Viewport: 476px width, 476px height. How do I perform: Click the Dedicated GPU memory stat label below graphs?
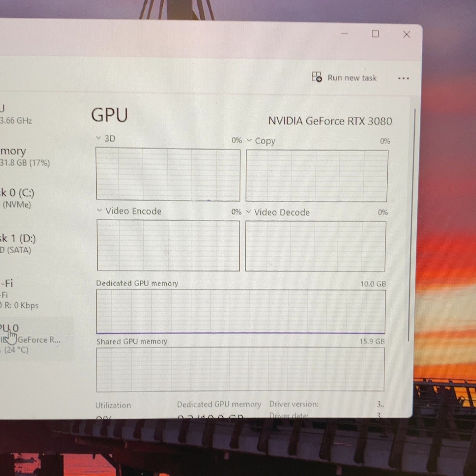point(219,404)
